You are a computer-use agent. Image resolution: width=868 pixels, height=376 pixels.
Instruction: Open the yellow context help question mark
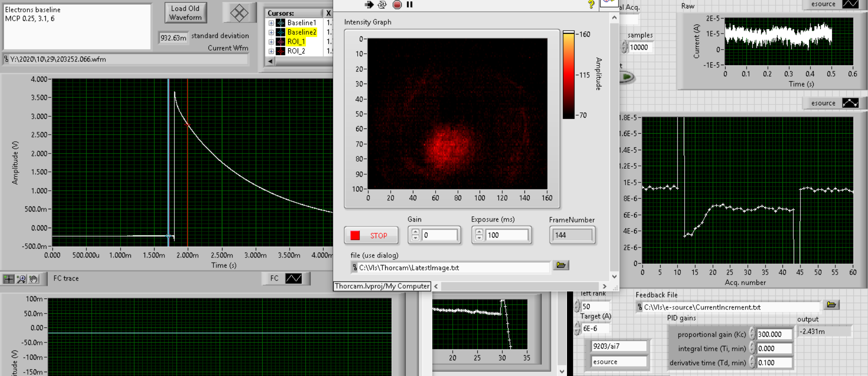[x=591, y=5]
